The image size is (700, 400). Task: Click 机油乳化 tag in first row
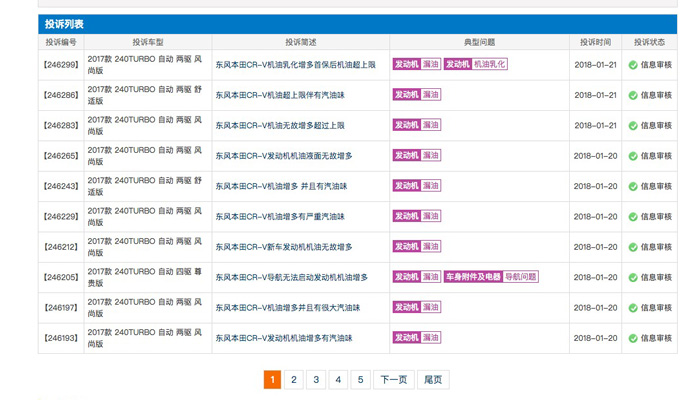pos(490,65)
